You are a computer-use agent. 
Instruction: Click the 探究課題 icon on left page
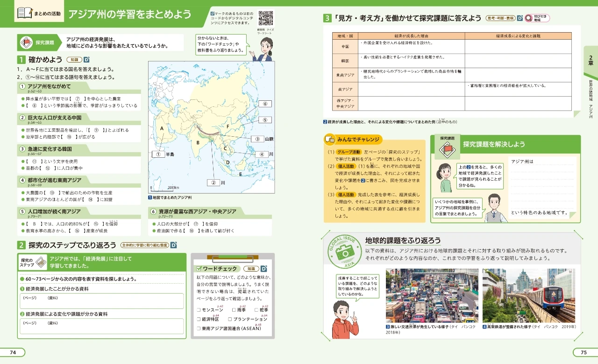(x=26, y=43)
